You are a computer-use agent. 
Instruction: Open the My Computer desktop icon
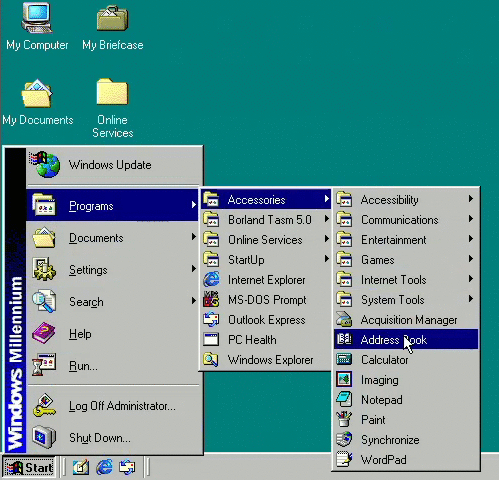click(x=37, y=27)
